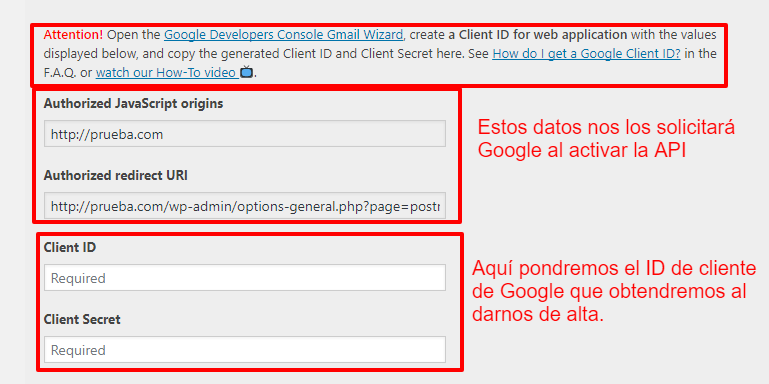Image resolution: width=769 pixels, height=384 pixels.
Task: Click the Client Secret label
Action: coord(82,320)
